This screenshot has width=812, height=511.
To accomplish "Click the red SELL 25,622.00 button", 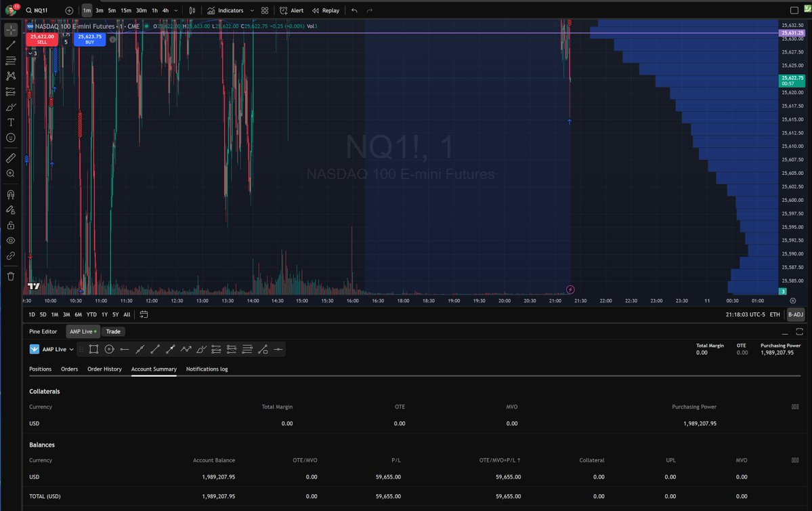I will click(x=42, y=39).
